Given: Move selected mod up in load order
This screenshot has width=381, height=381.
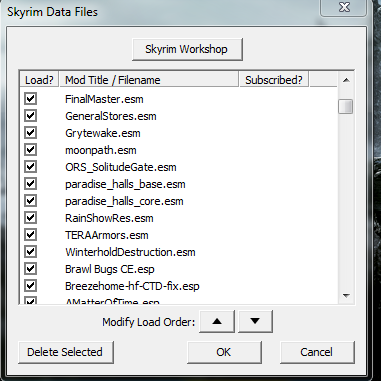Looking at the screenshot, I should coord(217,322).
